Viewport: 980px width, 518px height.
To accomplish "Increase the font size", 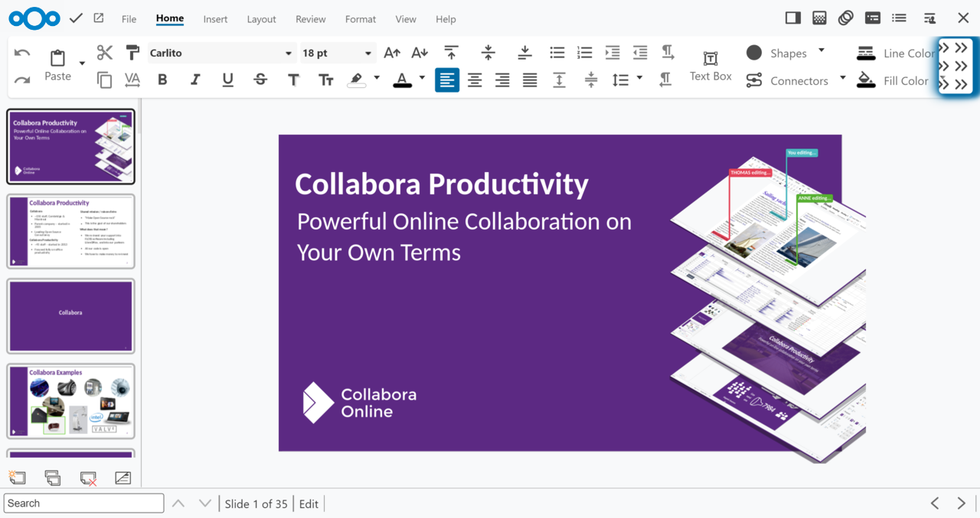I will 392,53.
